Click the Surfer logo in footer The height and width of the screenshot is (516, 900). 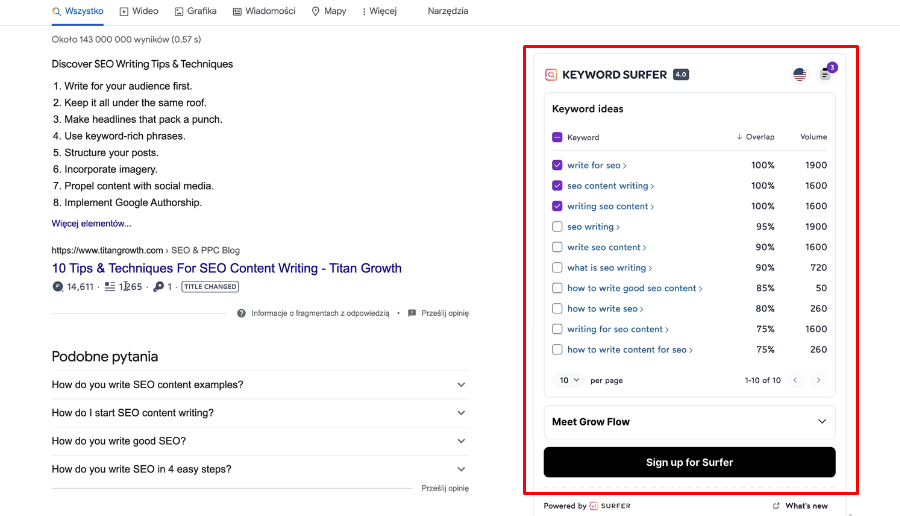tap(610, 506)
